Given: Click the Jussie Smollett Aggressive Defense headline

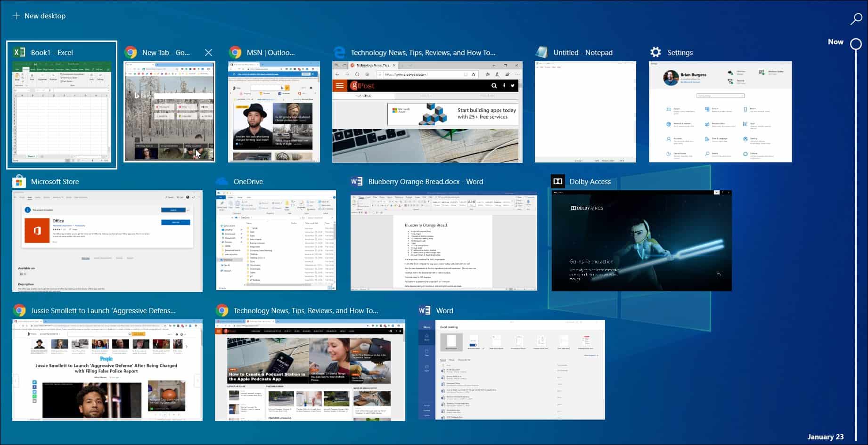Looking at the screenshot, I should [x=106, y=368].
